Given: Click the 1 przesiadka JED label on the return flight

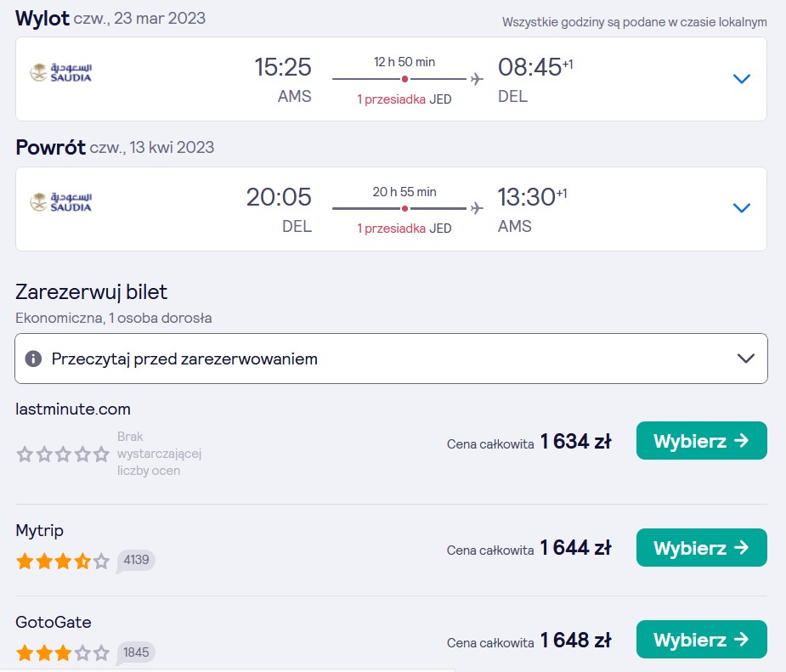Looking at the screenshot, I should point(404,229).
